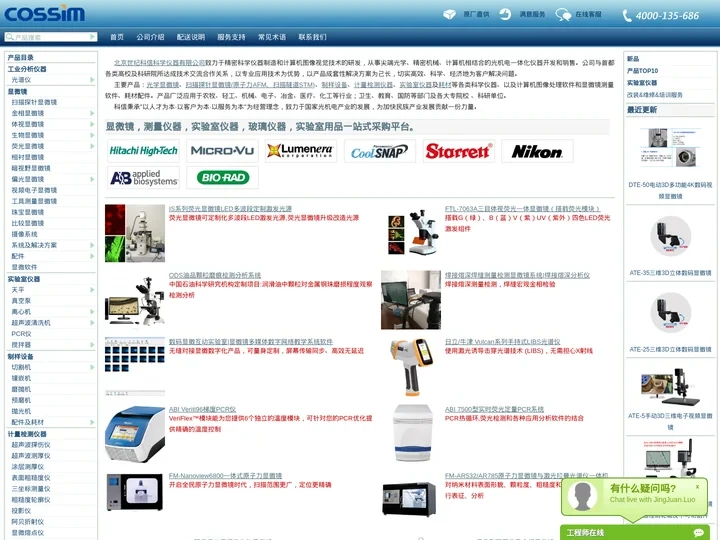Submit the search with the green arrow
Image resolution: width=720 pixels, height=540 pixels.
93,37
